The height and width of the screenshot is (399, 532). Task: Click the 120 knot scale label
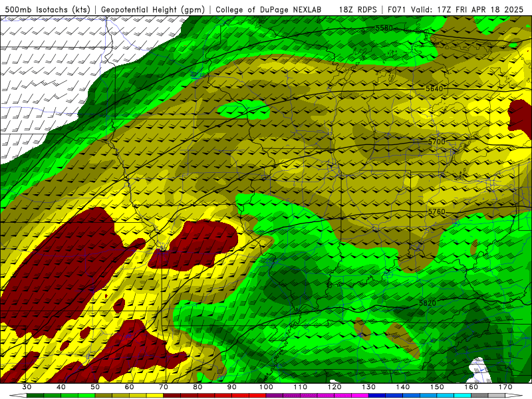(x=334, y=387)
